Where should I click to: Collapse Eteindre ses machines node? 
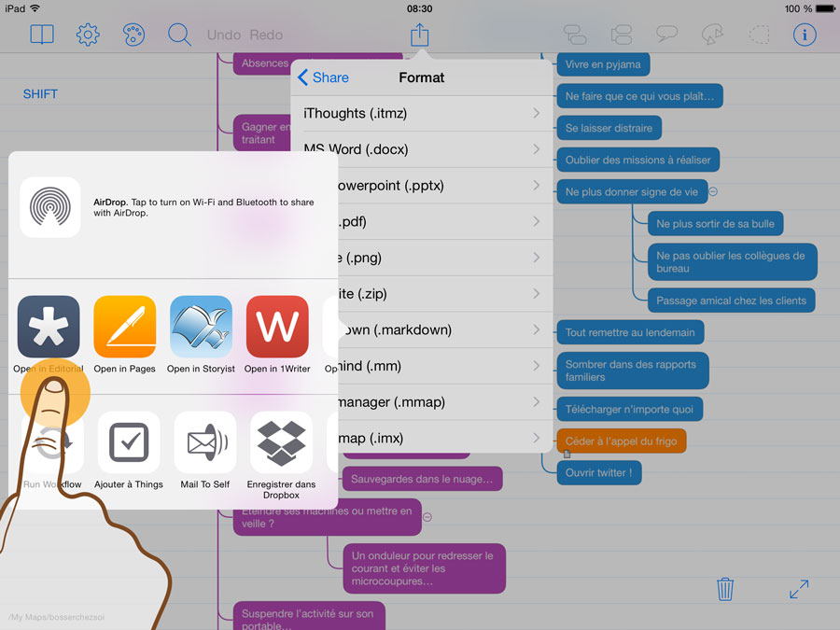[427, 517]
